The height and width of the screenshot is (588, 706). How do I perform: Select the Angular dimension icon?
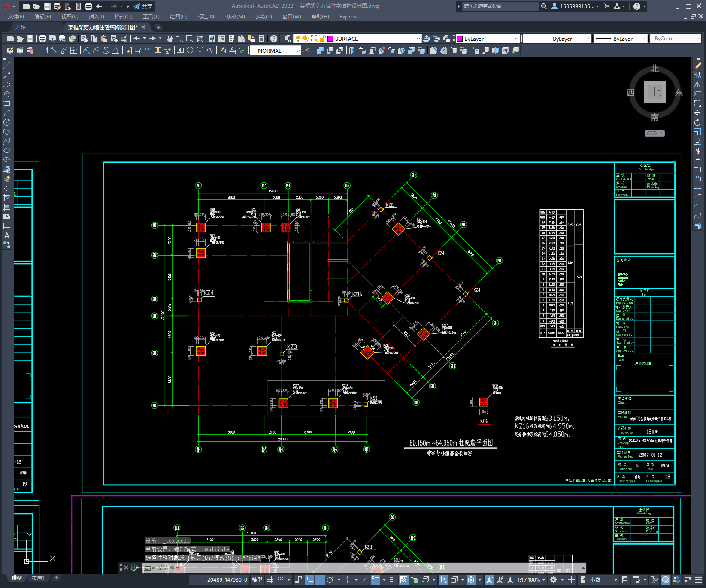point(115,50)
